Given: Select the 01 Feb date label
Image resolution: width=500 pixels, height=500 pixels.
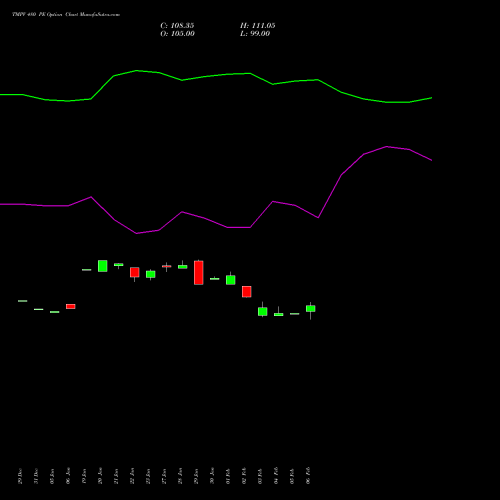Looking at the screenshot, I should (x=228, y=476).
